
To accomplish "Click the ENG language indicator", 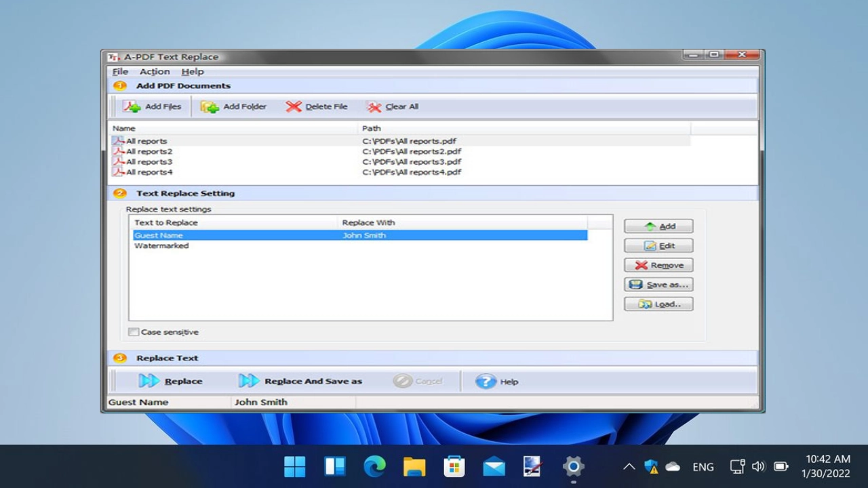I will pos(703,466).
